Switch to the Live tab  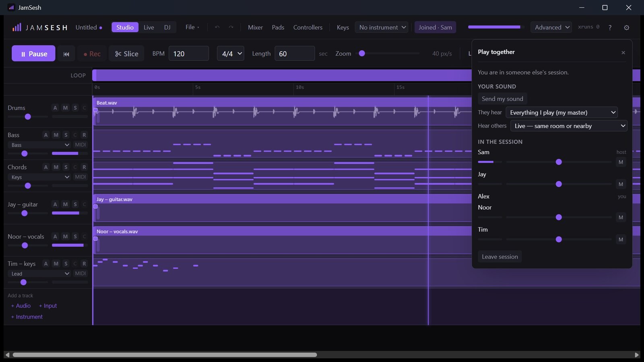[149, 27]
